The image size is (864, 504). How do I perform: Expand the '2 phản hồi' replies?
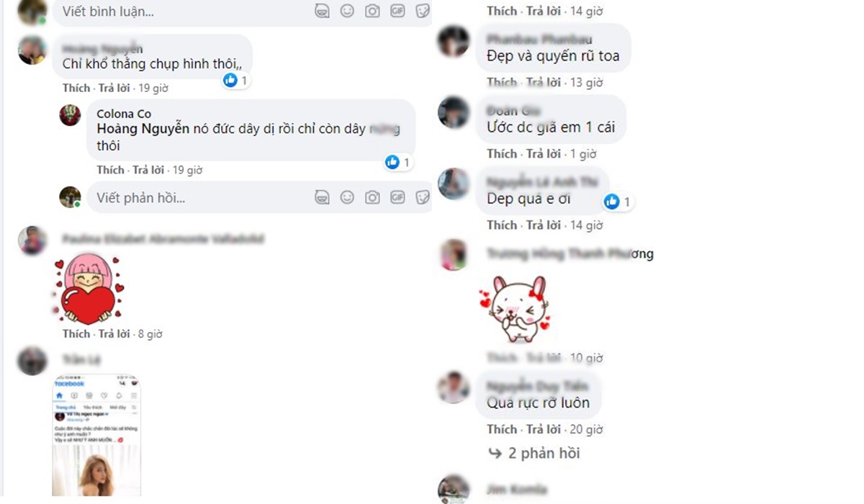pos(534,453)
